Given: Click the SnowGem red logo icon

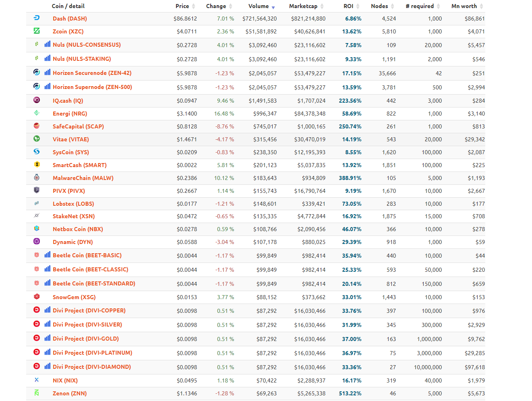Looking at the screenshot, I should 37,296.
